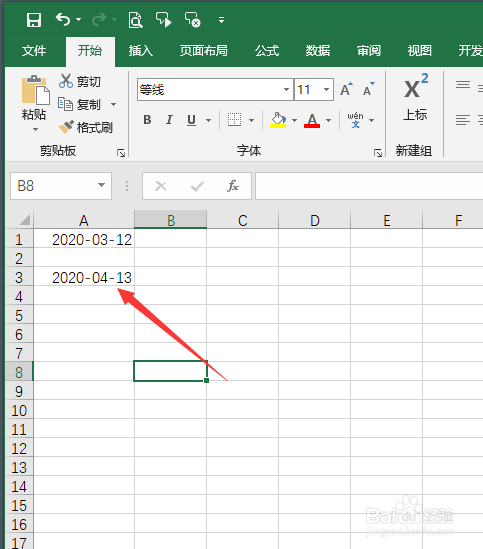Switch to the 开始 (Home) tab

click(x=90, y=51)
